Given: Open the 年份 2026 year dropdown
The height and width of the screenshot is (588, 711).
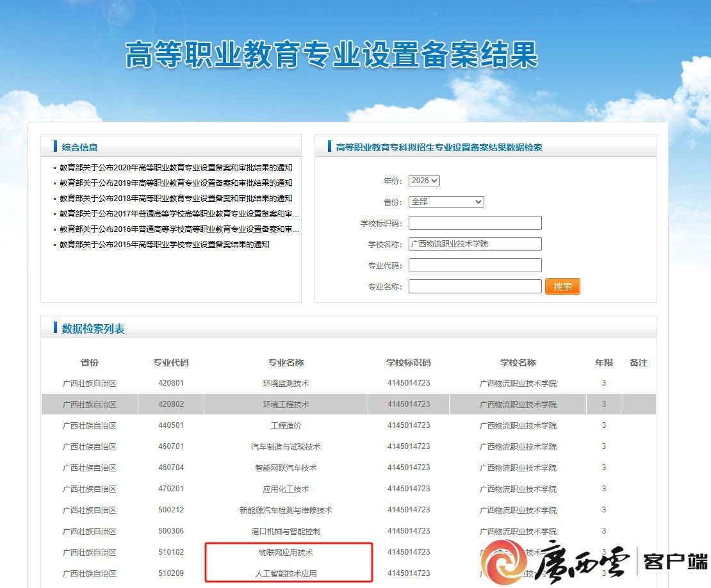Looking at the screenshot, I should tap(424, 181).
